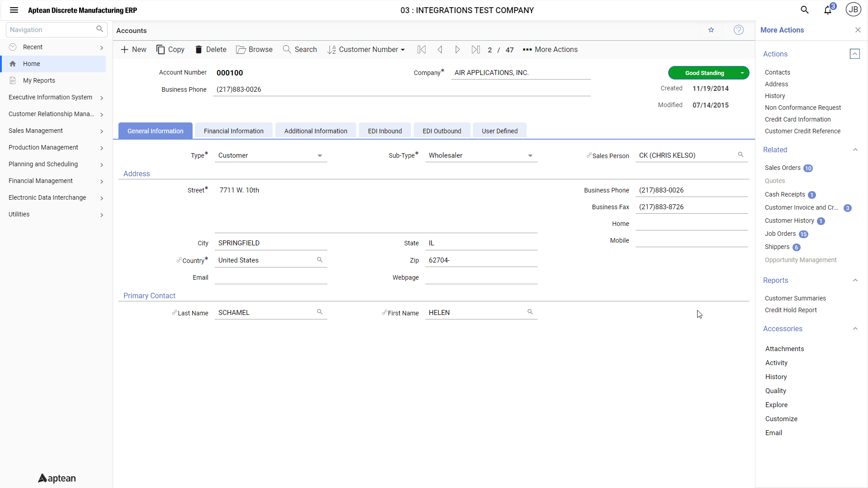The height and width of the screenshot is (488, 868).
Task: Open the Type dropdown
Action: click(x=320, y=155)
